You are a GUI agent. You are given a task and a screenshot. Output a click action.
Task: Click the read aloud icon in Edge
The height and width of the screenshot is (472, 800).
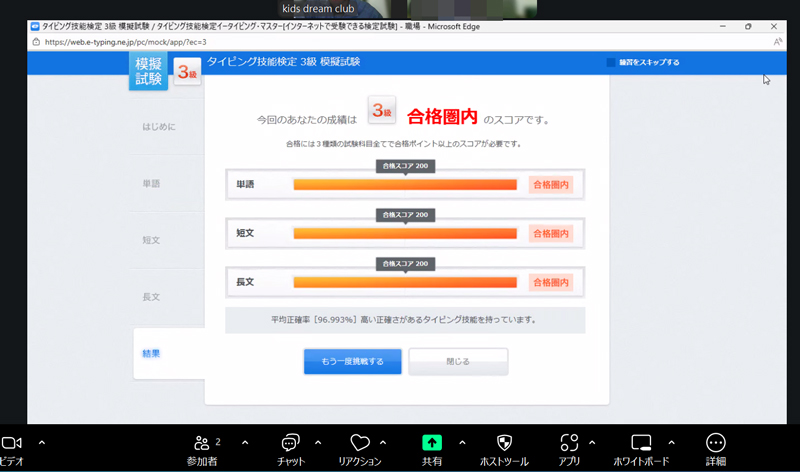777,42
